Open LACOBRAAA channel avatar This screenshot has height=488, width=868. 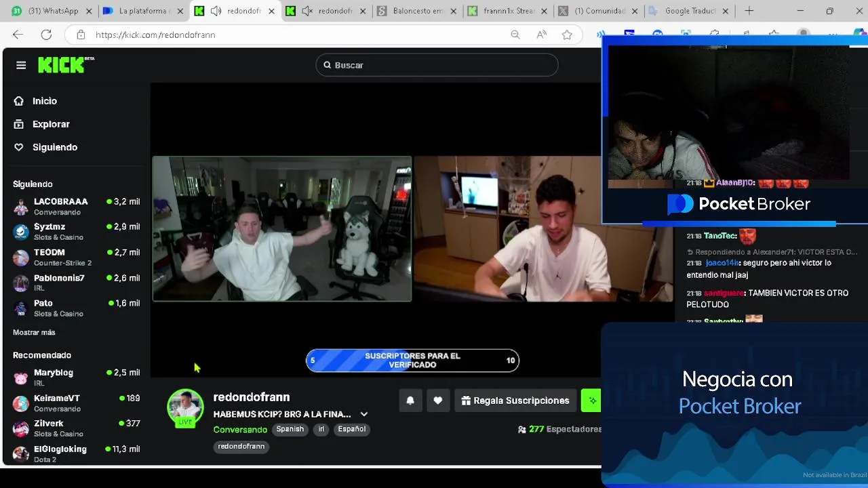[21, 206]
